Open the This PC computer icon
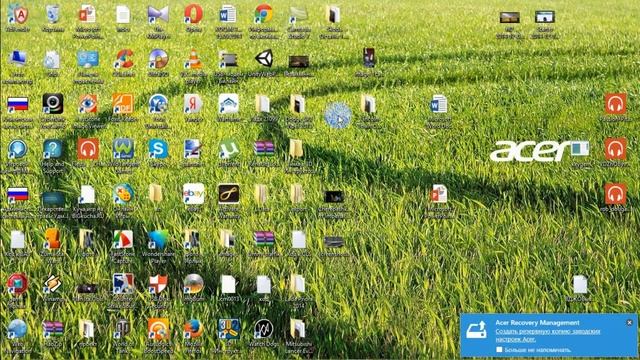 18,59
